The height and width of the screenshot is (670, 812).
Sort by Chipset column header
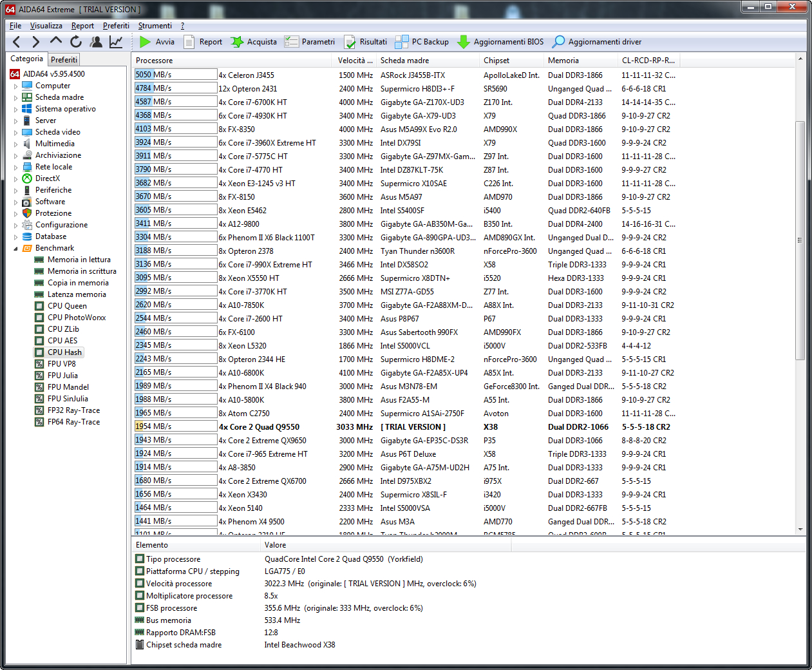pyautogui.click(x=511, y=61)
